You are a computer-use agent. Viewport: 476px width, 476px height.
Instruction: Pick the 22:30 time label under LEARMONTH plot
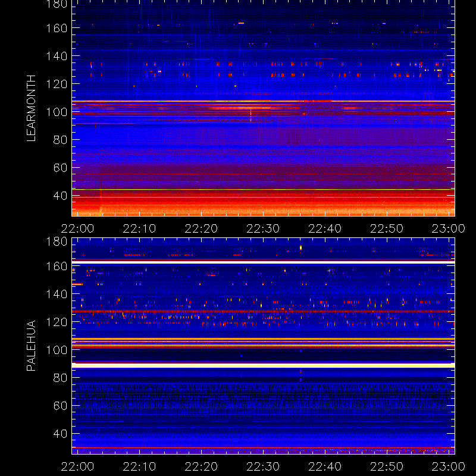pos(263,228)
